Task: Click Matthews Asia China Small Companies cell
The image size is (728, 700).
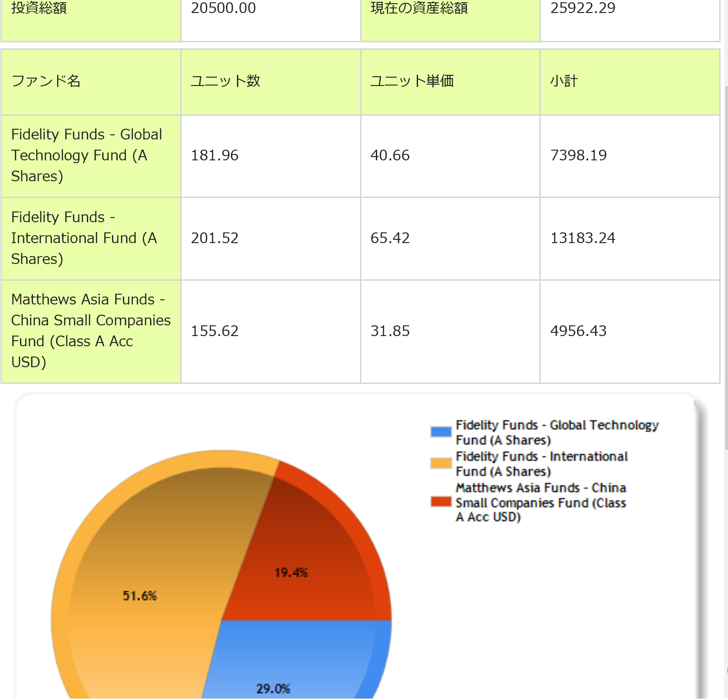Action: click(91, 331)
